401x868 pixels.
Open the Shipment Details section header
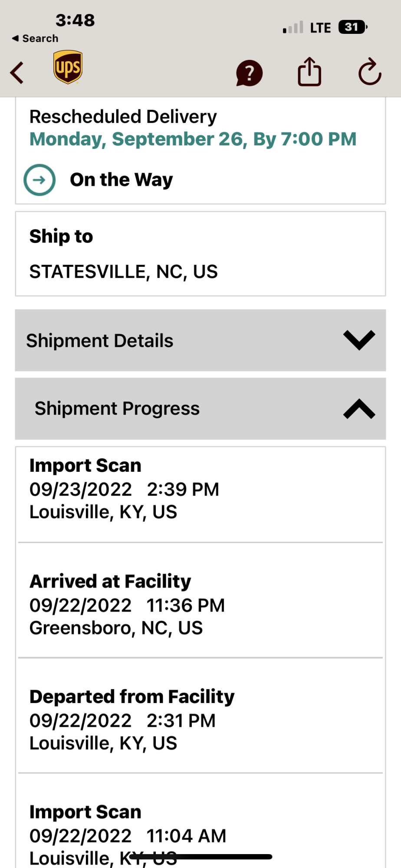(100, 341)
